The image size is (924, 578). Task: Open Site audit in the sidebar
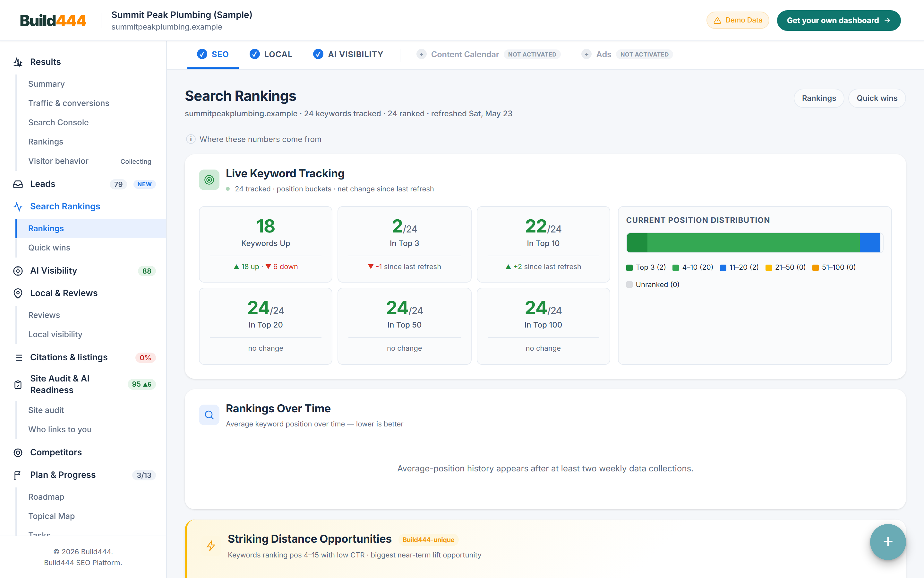[x=46, y=410]
